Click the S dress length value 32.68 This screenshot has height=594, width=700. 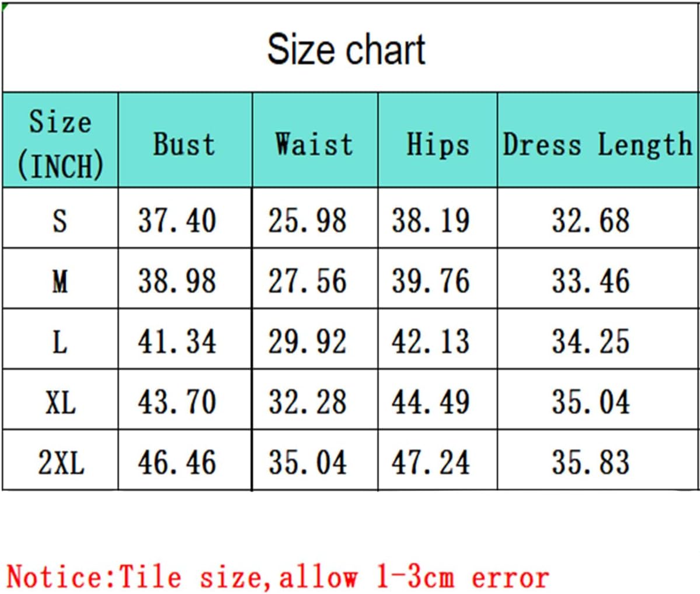[x=591, y=221]
